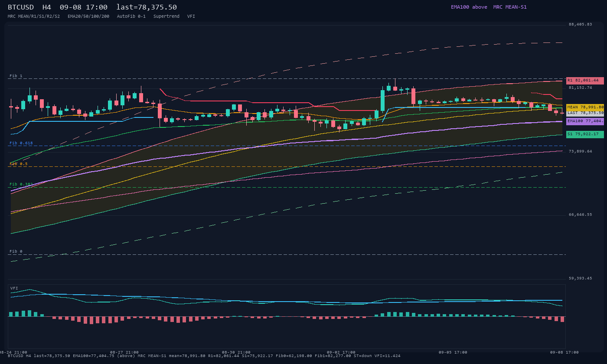Select the MRC MEAN/R1/S1/R2/S2 indicator label
Image resolution: width=607 pixels, height=364 pixels.
(34, 16)
